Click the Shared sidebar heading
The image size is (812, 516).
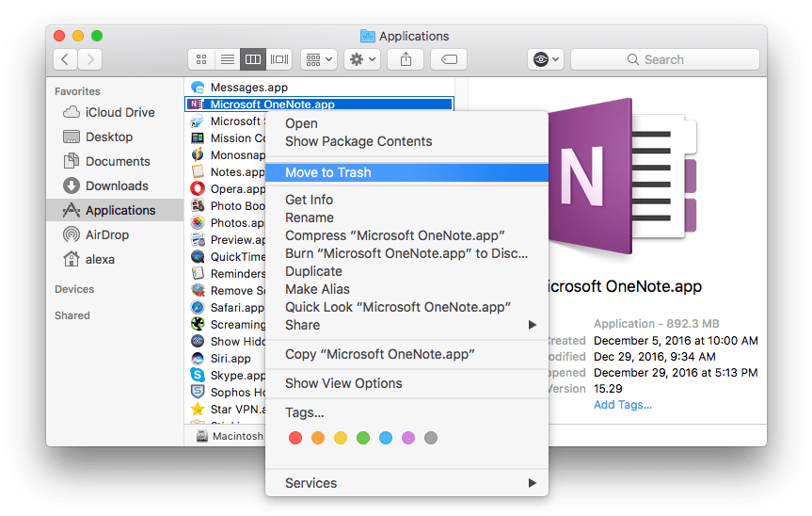(72, 315)
